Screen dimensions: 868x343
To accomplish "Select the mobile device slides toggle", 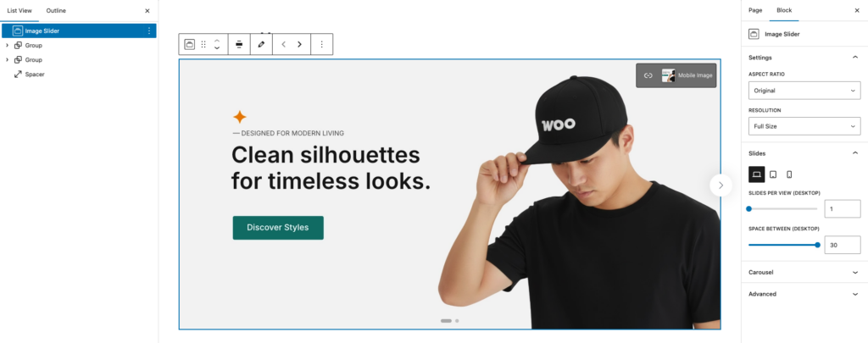I will point(789,174).
